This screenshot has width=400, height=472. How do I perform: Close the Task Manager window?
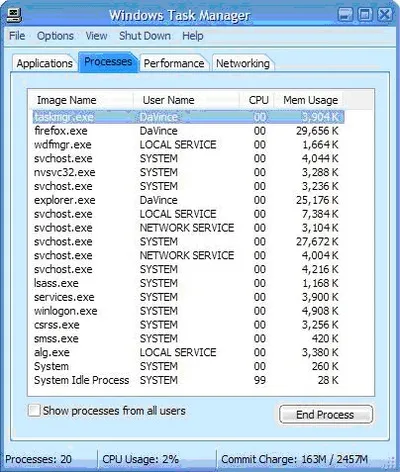385,15
